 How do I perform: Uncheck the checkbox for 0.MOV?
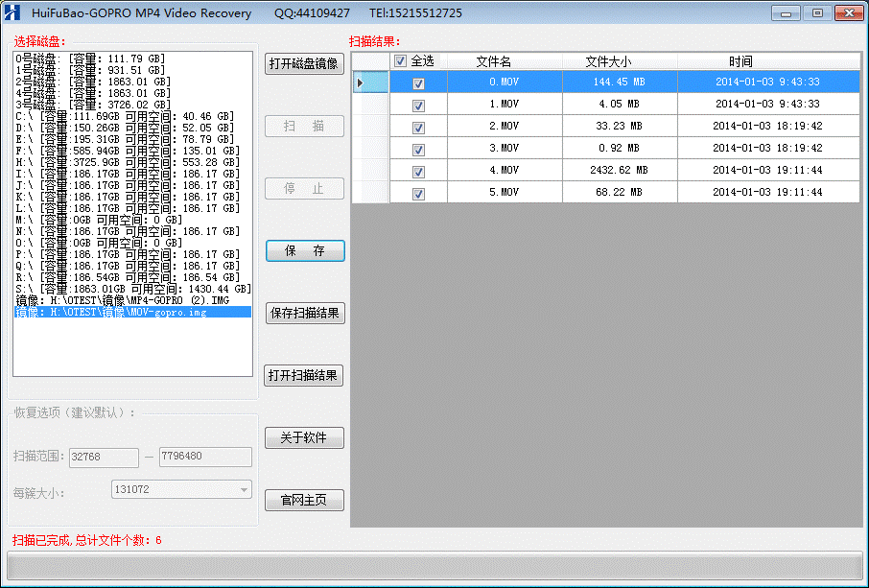click(x=418, y=83)
